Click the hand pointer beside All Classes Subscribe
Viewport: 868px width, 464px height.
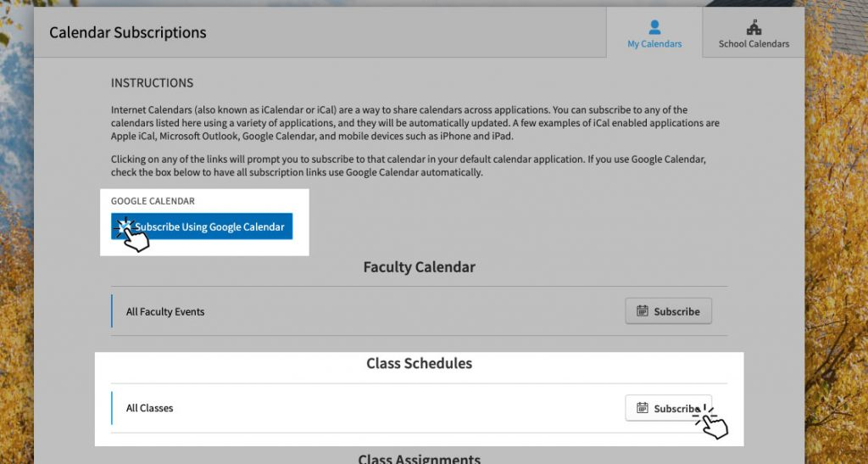(714, 423)
